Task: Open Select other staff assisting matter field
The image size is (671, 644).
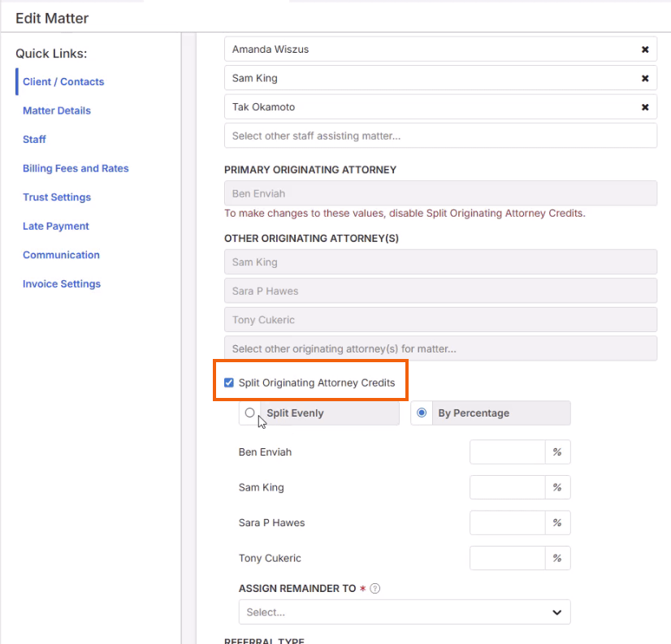Action: pos(440,136)
